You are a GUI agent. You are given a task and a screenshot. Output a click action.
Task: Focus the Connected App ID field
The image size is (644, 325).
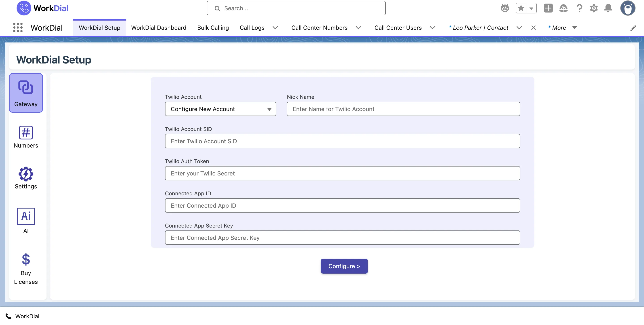(x=342, y=206)
